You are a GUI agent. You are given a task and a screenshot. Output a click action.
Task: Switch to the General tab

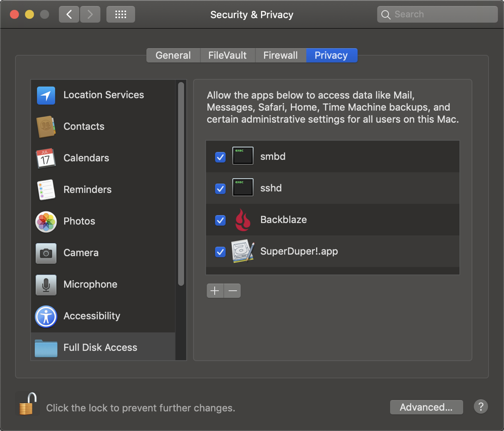tap(173, 55)
